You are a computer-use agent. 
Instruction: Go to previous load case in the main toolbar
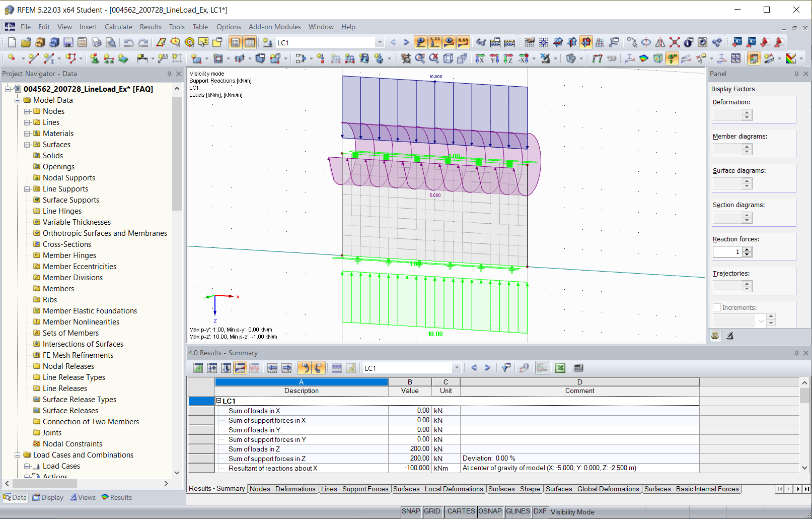(x=393, y=42)
